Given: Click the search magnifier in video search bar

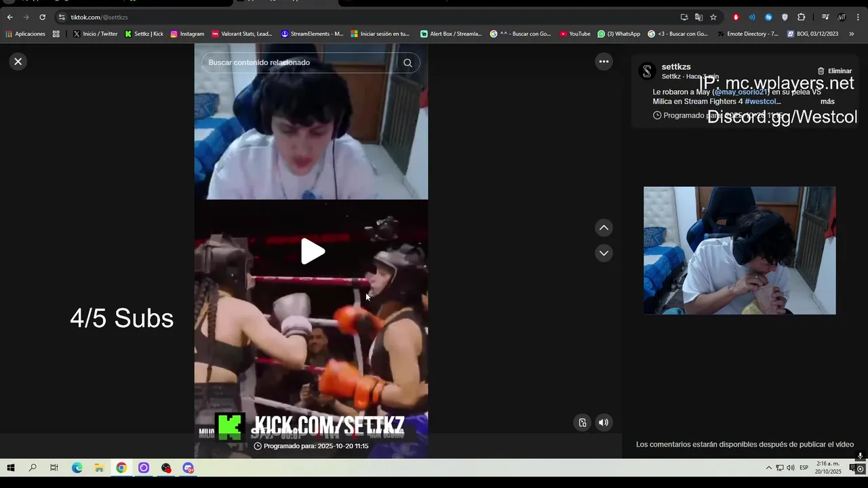Looking at the screenshot, I should coord(408,62).
